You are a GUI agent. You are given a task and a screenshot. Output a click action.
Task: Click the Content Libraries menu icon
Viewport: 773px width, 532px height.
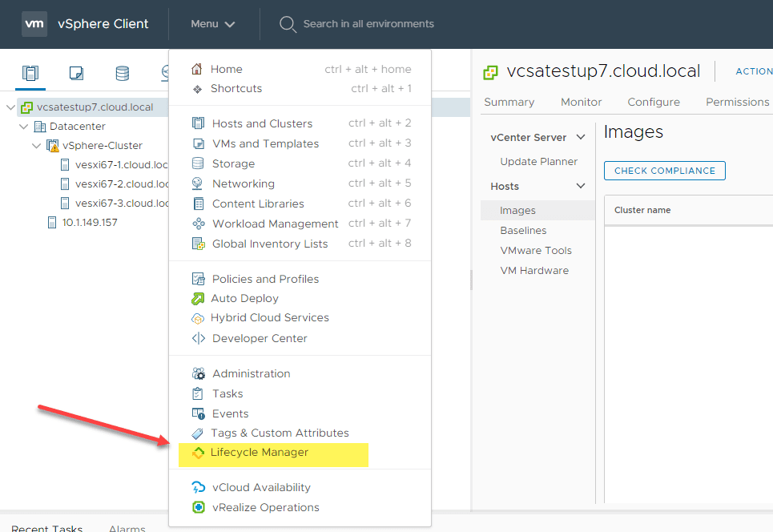tap(198, 204)
